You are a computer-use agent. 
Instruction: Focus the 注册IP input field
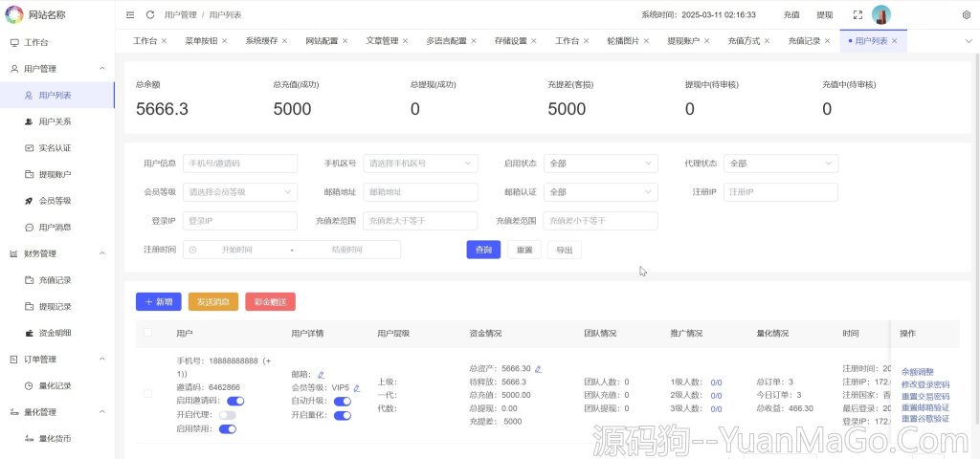[x=781, y=191]
